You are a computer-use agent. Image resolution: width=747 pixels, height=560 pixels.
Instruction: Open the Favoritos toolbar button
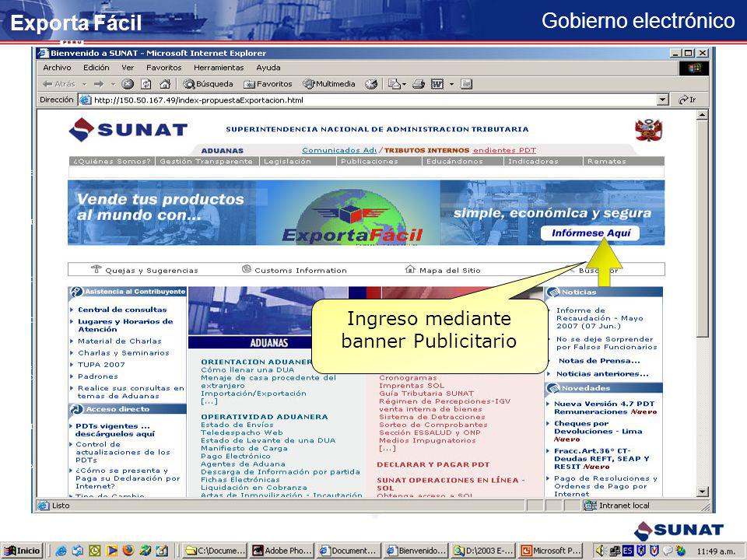pos(268,84)
